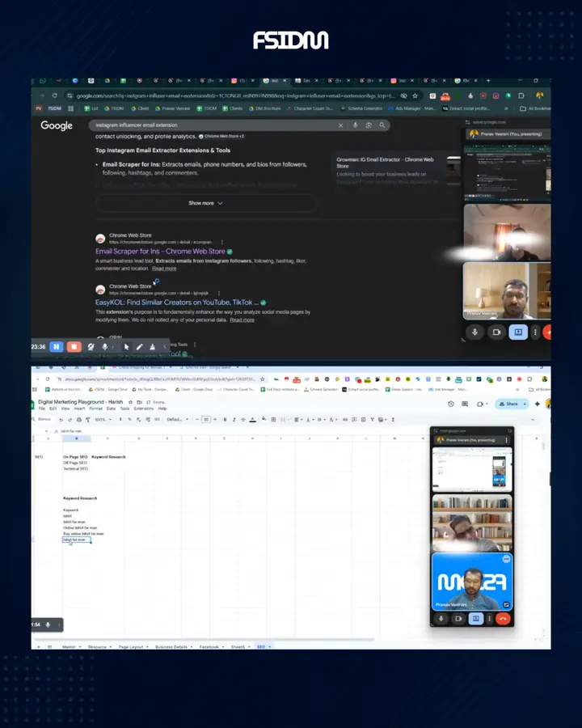The image size is (582, 728).
Task: Open Character Count bookmark in dark Chrome
Action: pyautogui.click(x=310, y=108)
